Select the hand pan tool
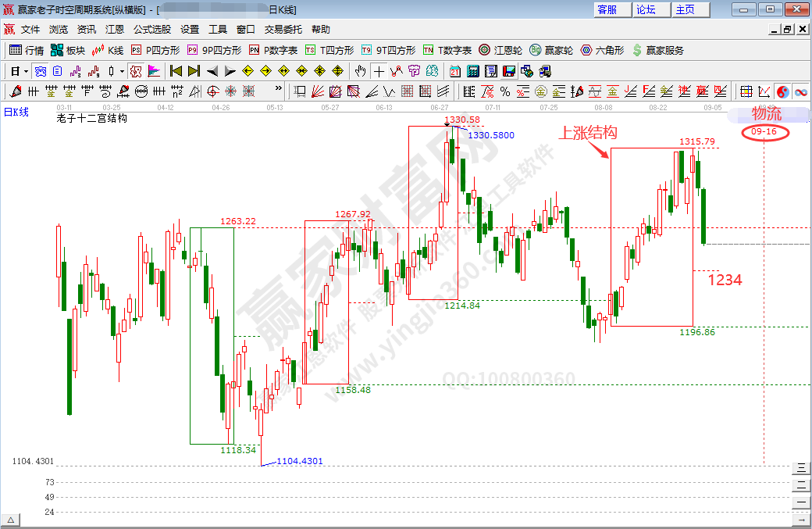Image resolution: width=812 pixels, height=529 pixels. point(360,71)
